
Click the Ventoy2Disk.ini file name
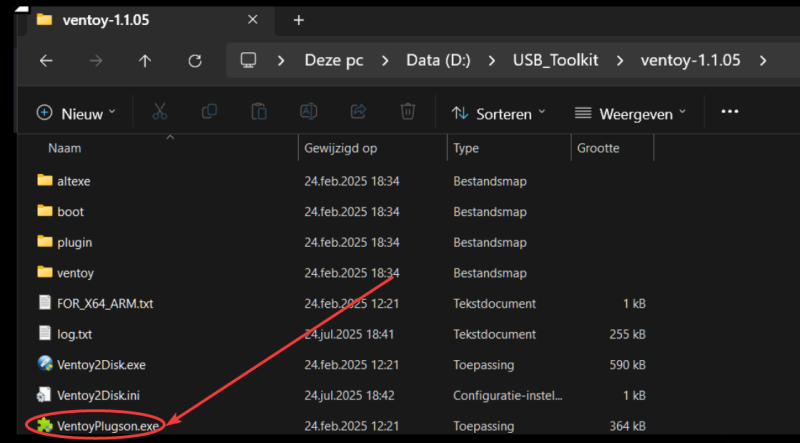click(98, 396)
